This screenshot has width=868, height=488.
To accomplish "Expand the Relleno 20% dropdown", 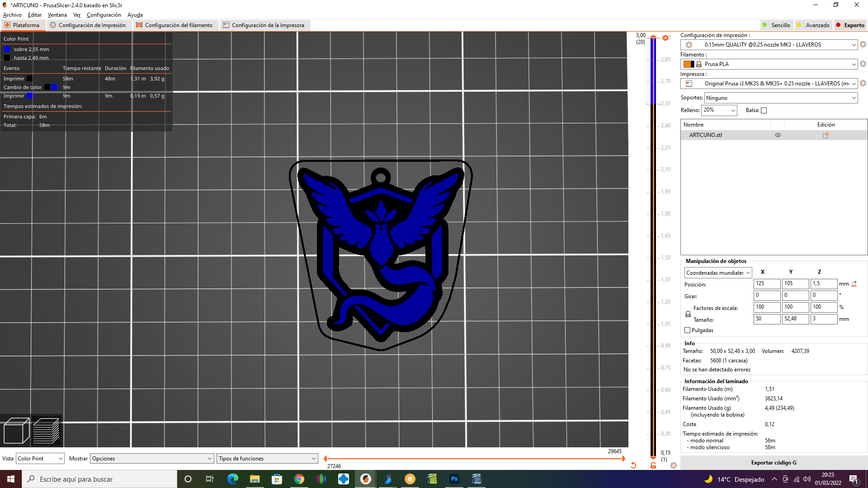I will [719, 110].
